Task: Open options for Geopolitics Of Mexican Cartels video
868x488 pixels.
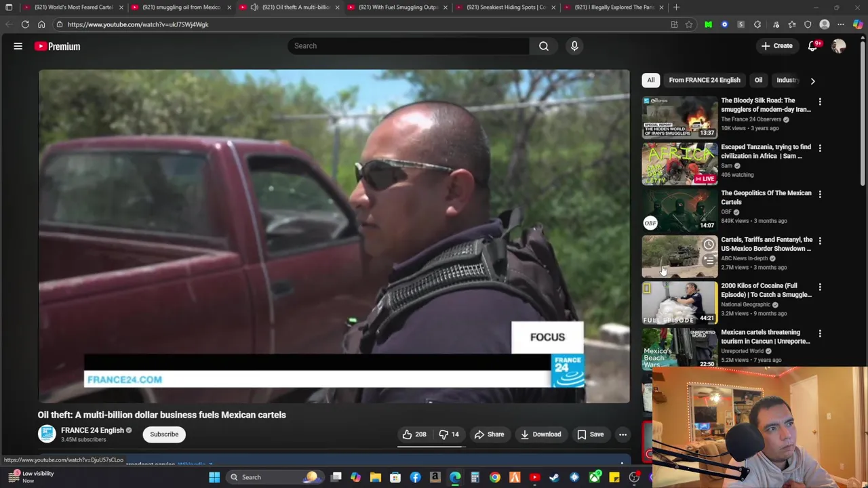Action: (x=820, y=195)
